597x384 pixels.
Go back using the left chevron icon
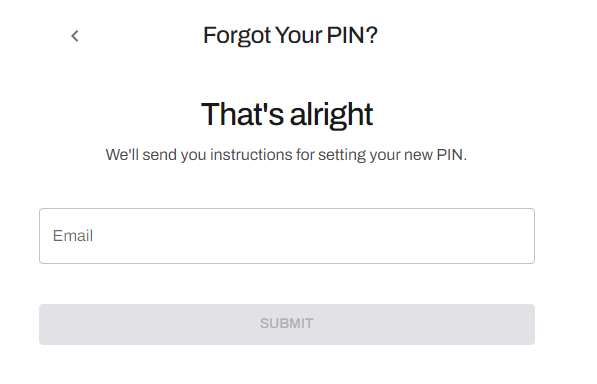(75, 36)
